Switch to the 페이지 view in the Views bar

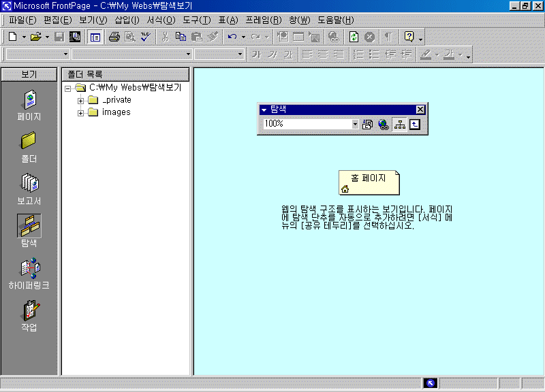tap(29, 105)
